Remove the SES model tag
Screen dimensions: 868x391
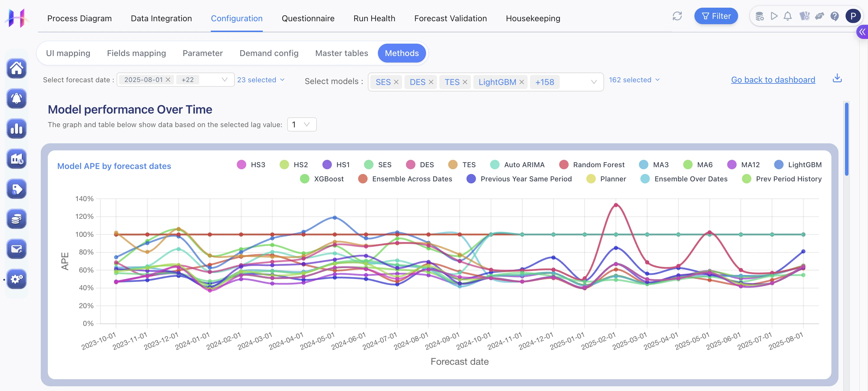(x=396, y=82)
